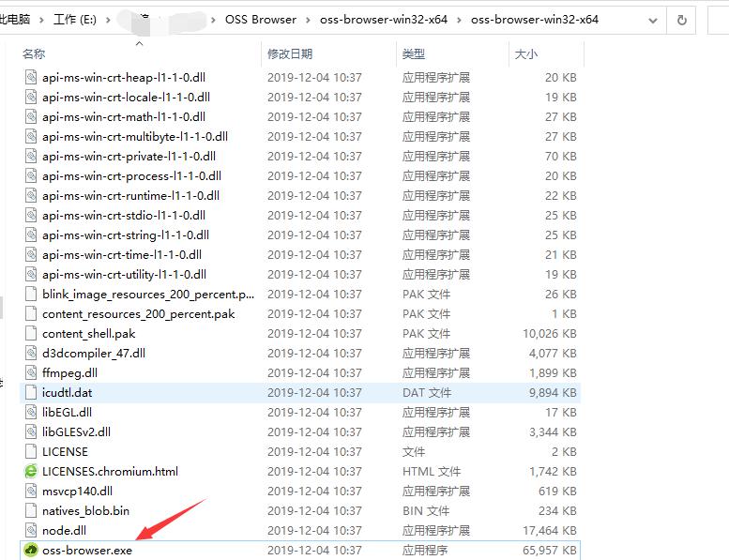Image resolution: width=729 pixels, height=560 pixels.
Task: Click the blink_image_resources_200_percent file icon
Action: pos(31,295)
